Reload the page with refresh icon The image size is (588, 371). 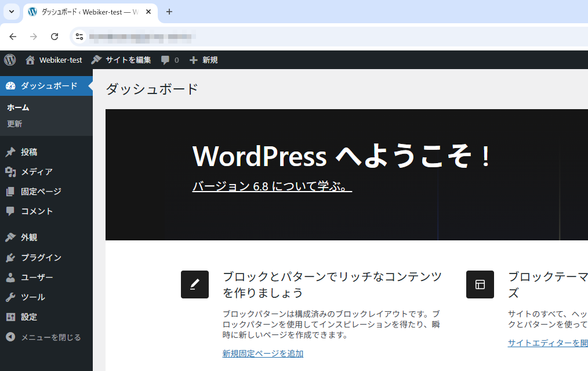pyautogui.click(x=55, y=37)
